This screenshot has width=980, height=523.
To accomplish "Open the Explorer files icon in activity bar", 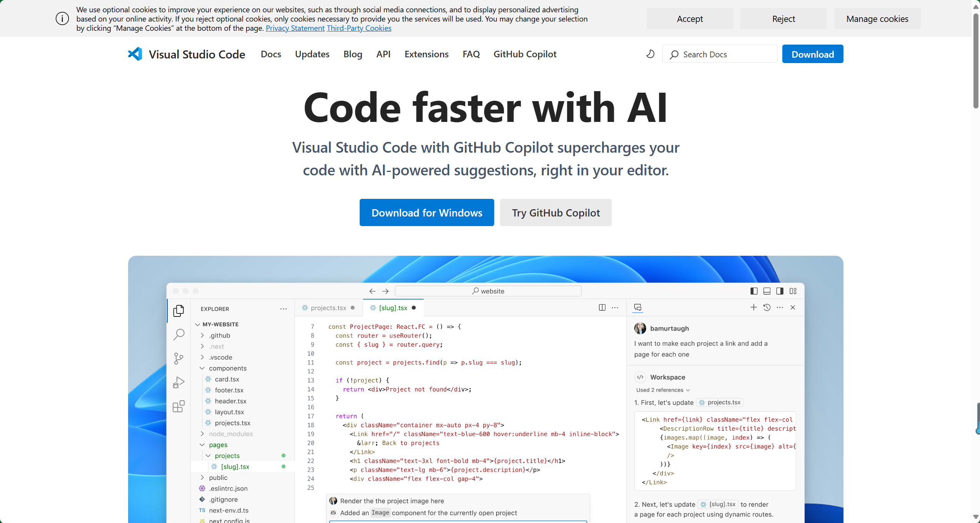I will [x=179, y=311].
